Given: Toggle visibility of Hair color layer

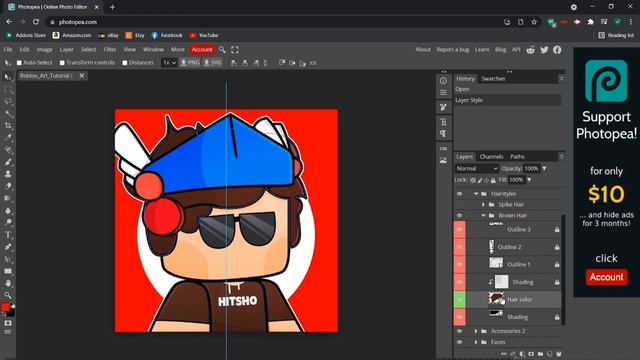Looking at the screenshot, I should click(x=460, y=300).
